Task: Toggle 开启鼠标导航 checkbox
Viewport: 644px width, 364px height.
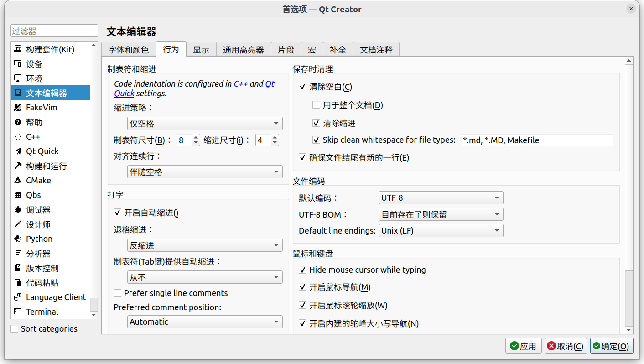Action: (302, 287)
